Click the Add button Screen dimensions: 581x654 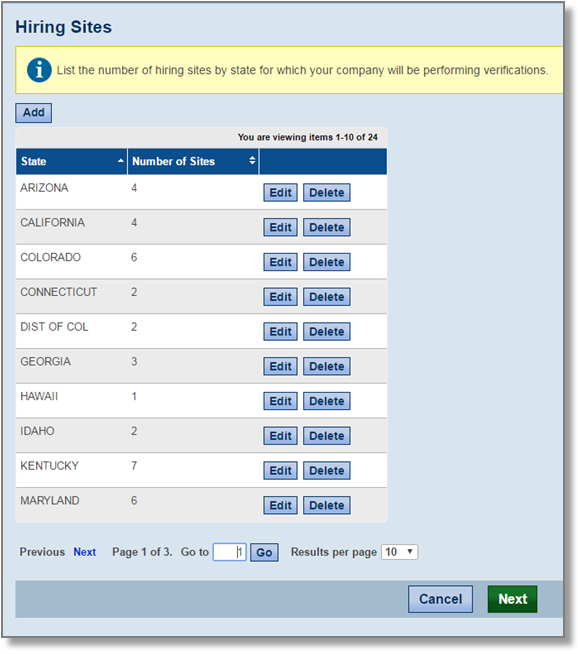[33, 113]
